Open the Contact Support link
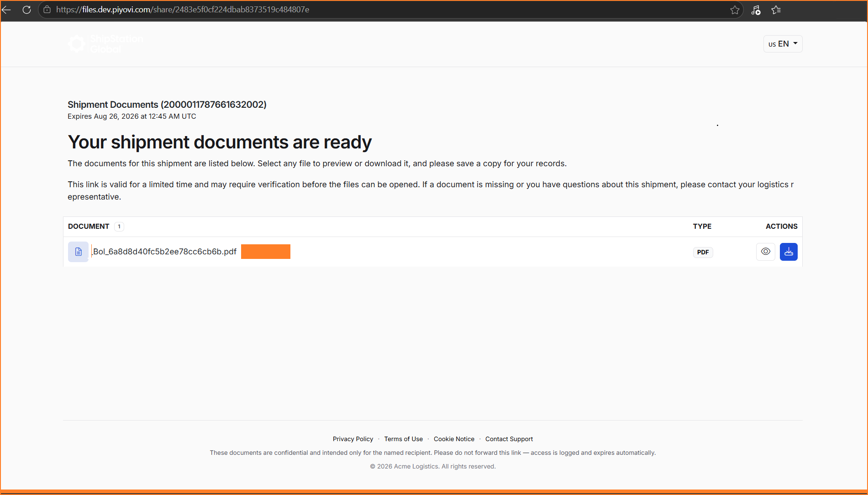The height and width of the screenshot is (495, 868). click(509, 439)
